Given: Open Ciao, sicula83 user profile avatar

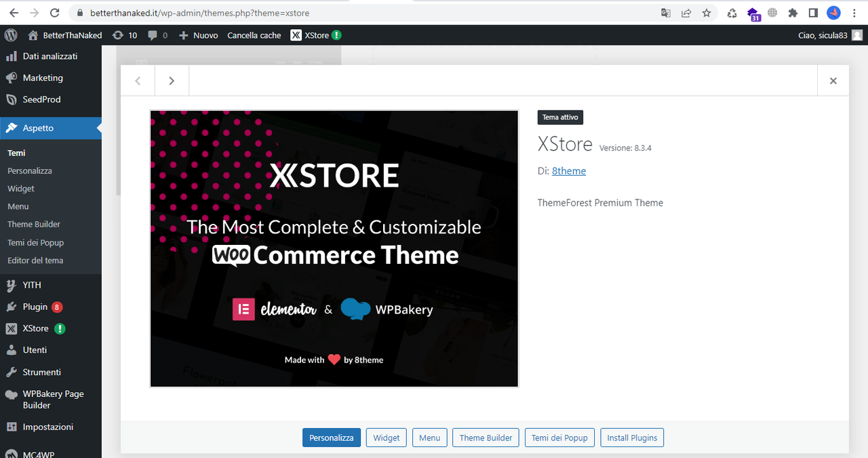Looking at the screenshot, I should (858, 35).
